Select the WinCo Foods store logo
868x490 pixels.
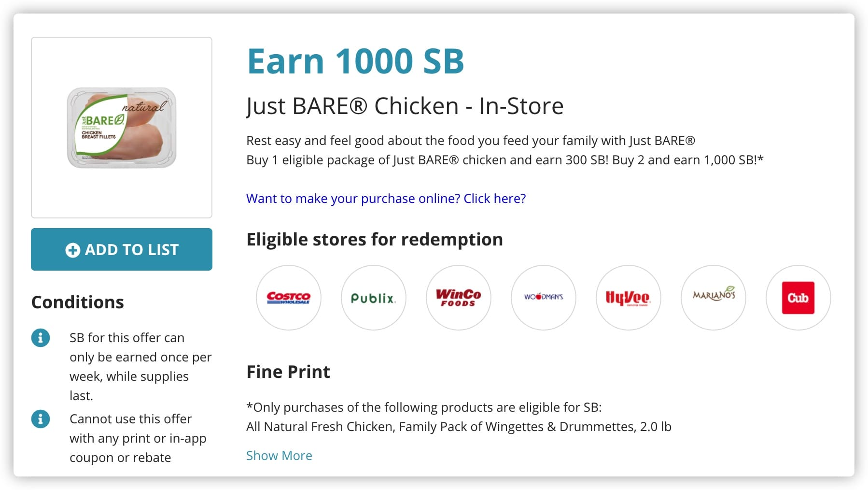[458, 298]
